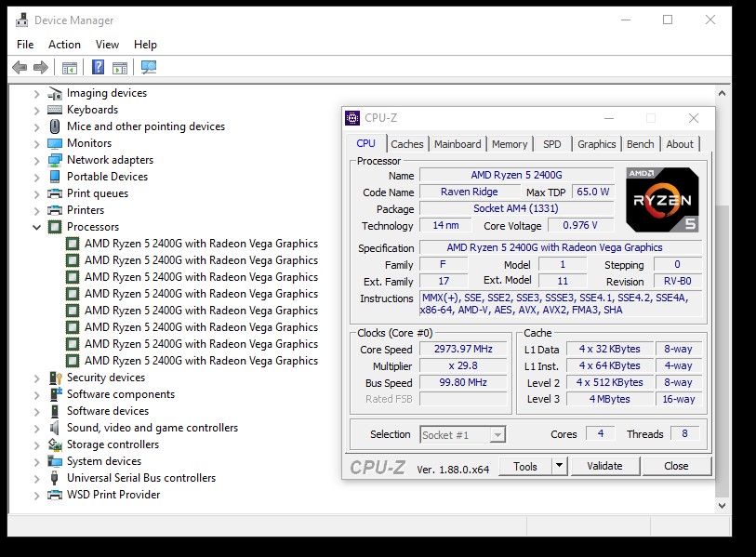Click the scan for hardware changes icon

click(148, 67)
